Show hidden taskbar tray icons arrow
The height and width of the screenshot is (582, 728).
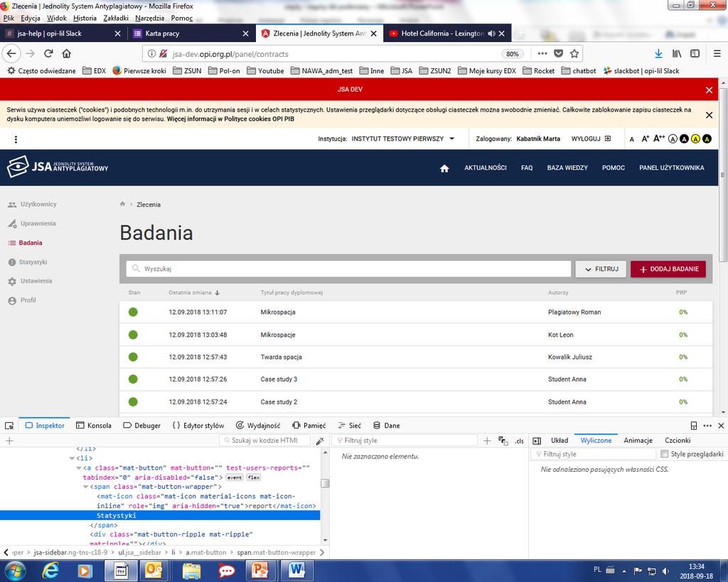click(624, 571)
